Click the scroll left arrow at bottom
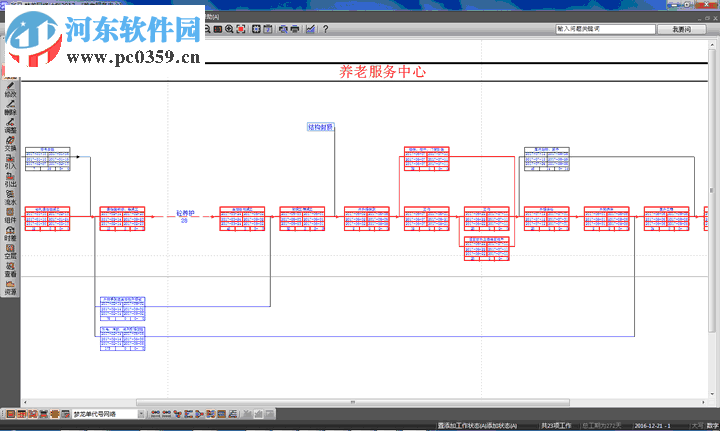This screenshot has width=720, height=431. pos(25,403)
